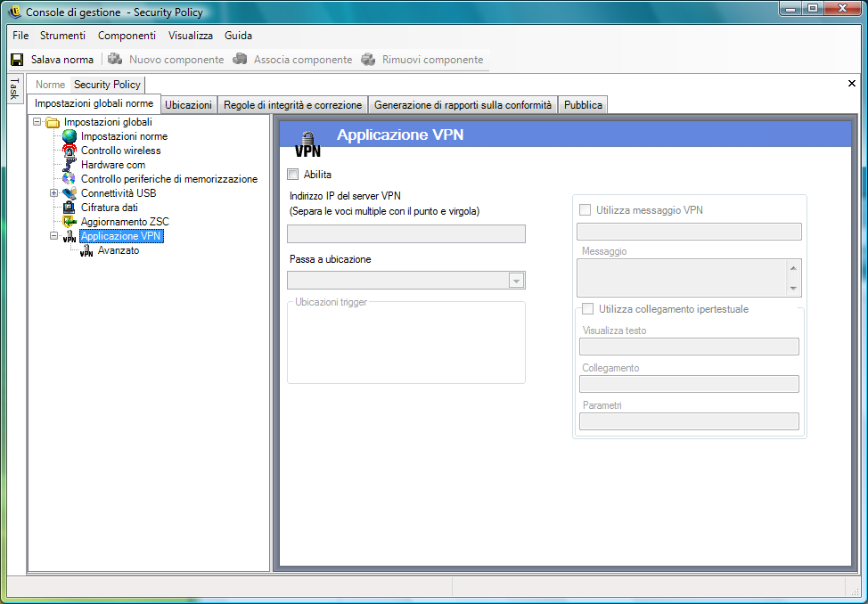Open Generazione di rapporti sulla conformità tab
This screenshot has height=604, width=868.
463,104
